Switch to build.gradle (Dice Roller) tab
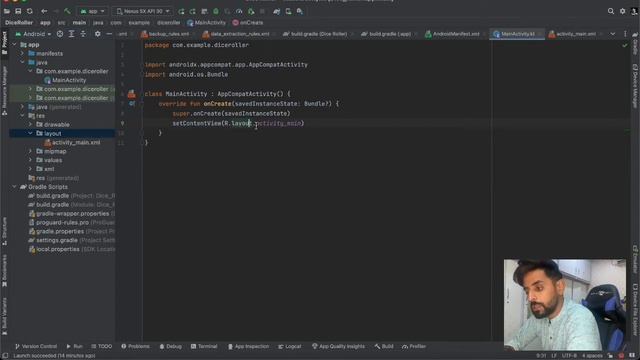Viewport: 640px width, 360px height. tap(315, 34)
